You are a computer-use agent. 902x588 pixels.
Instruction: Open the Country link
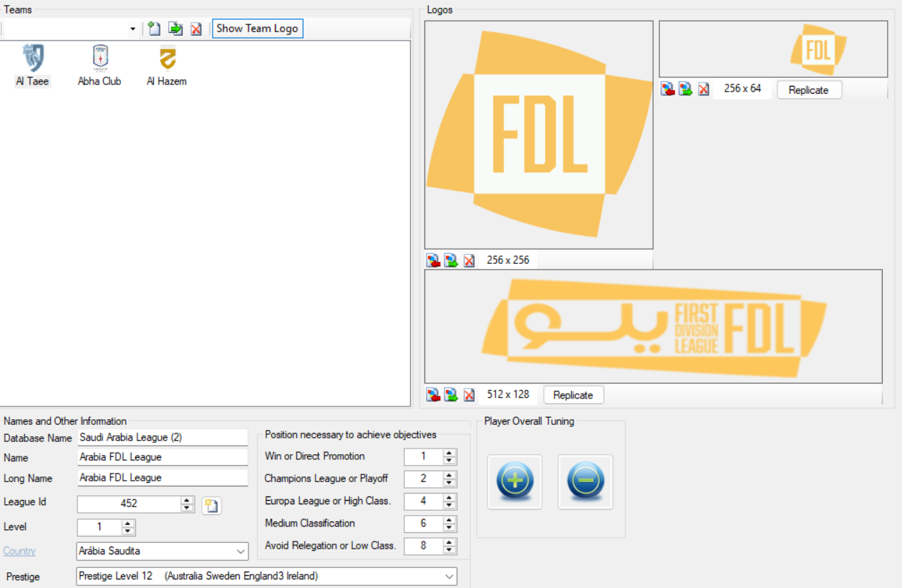pos(19,551)
